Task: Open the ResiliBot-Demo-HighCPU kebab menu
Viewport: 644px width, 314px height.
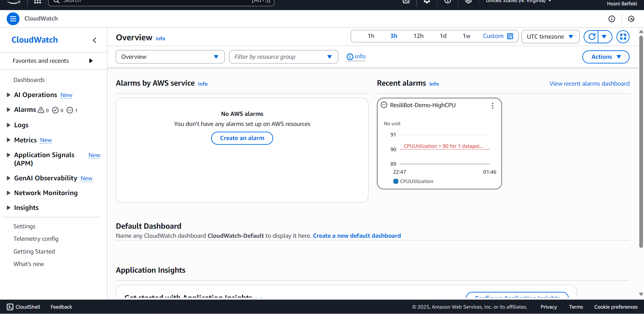Action: pyautogui.click(x=492, y=106)
